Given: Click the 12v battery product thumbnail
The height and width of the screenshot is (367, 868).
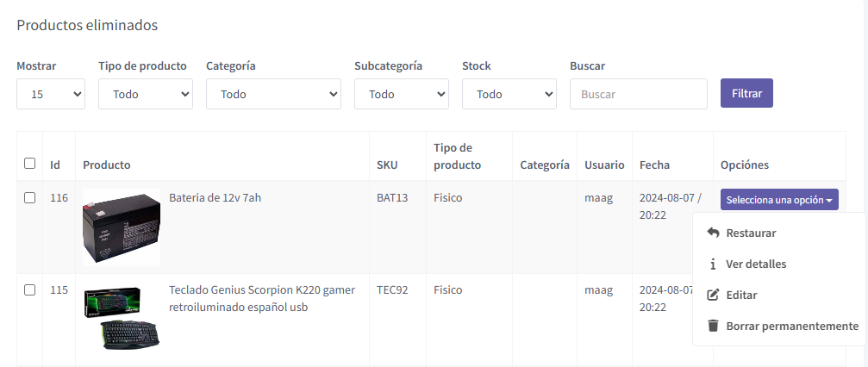Looking at the screenshot, I should [122, 227].
